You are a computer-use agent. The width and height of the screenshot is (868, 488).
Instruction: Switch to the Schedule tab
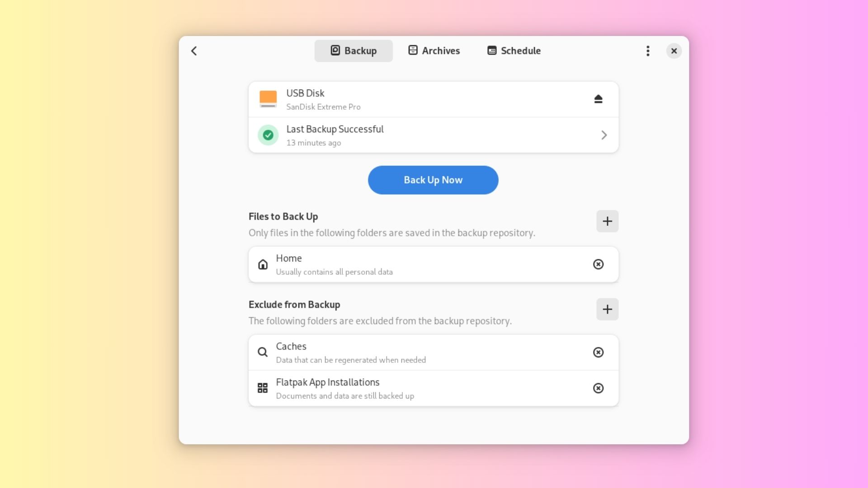click(514, 51)
